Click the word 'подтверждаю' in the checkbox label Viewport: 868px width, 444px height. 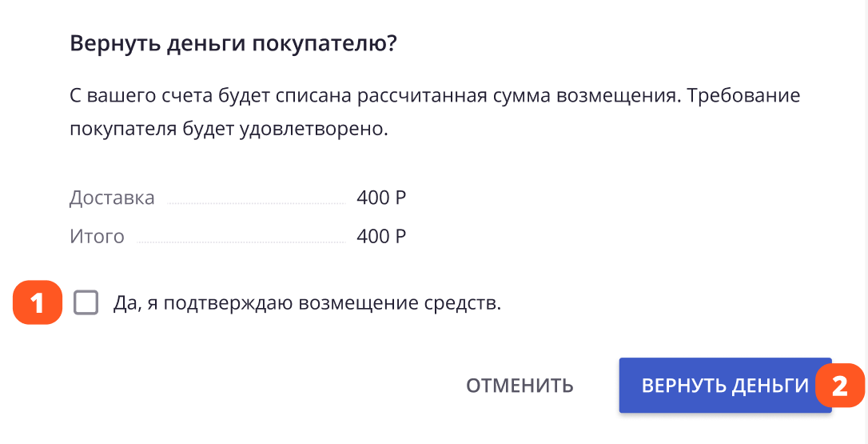click(x=227, y=303)
